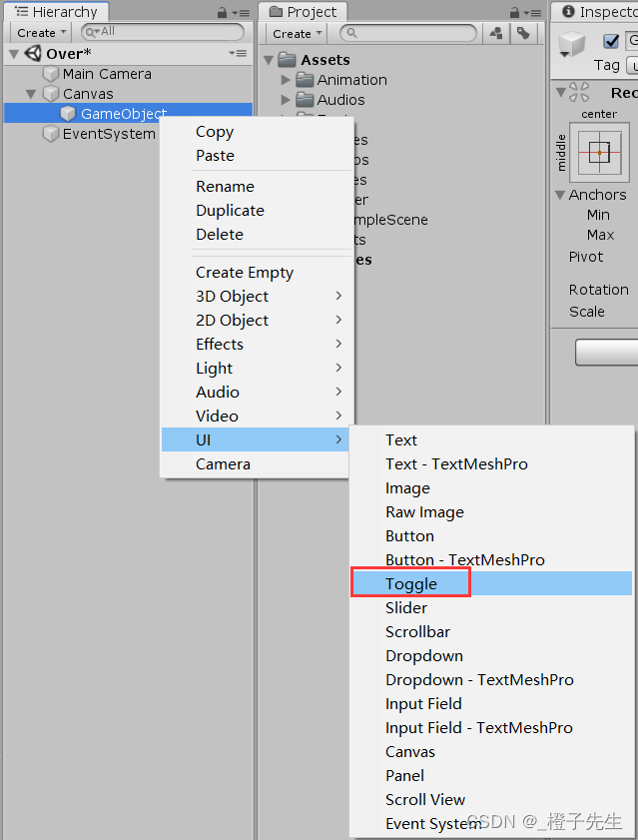Click the Unity scene icon beside Over*
Viewport: 638px width, 840px height.
(33, 53)
